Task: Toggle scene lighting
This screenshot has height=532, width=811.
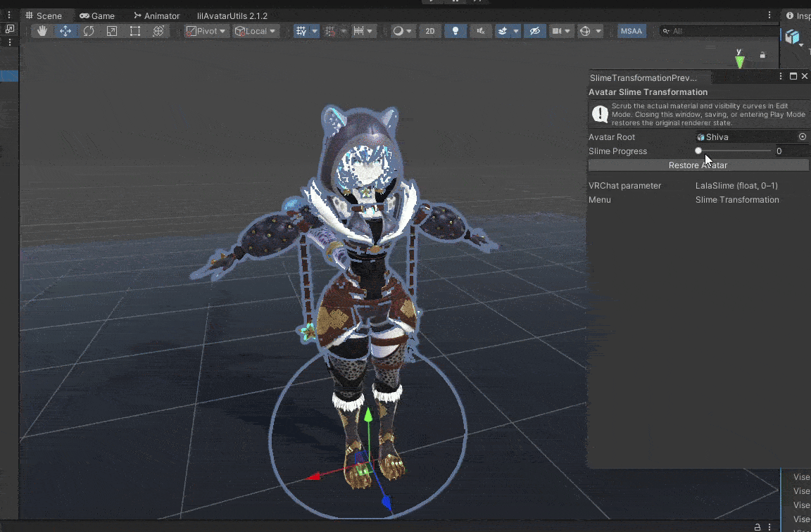Action: 455,31
